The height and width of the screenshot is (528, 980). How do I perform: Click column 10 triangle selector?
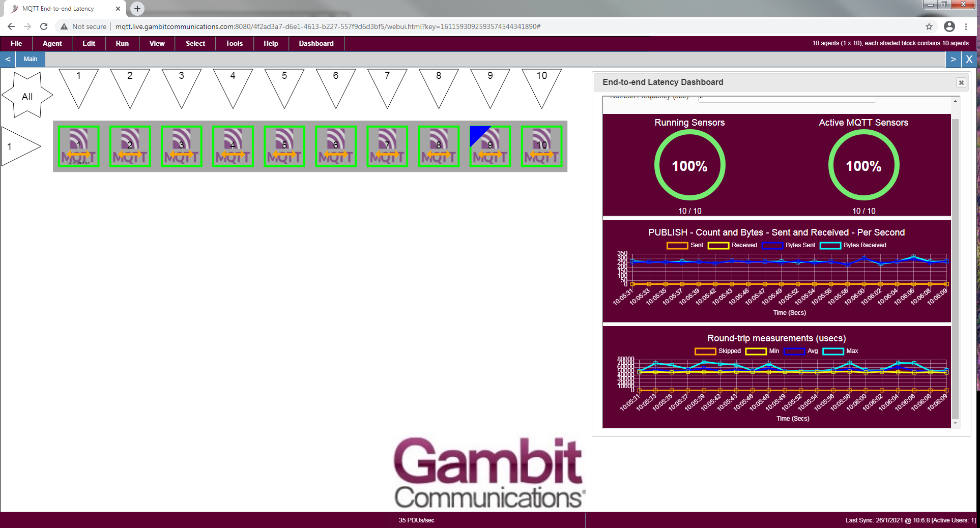(541, 85)
